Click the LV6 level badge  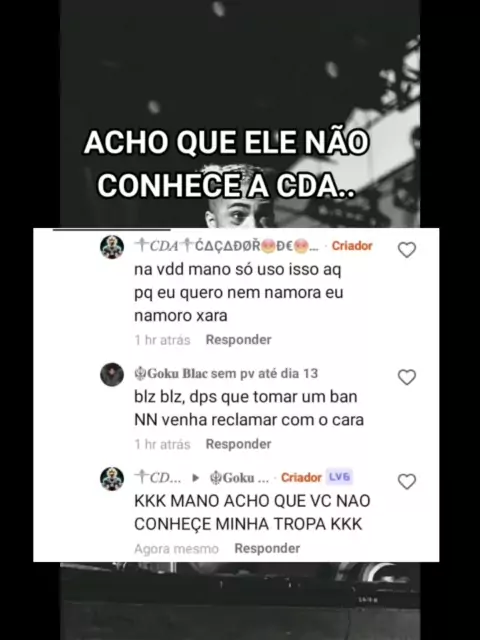point(340,477)
